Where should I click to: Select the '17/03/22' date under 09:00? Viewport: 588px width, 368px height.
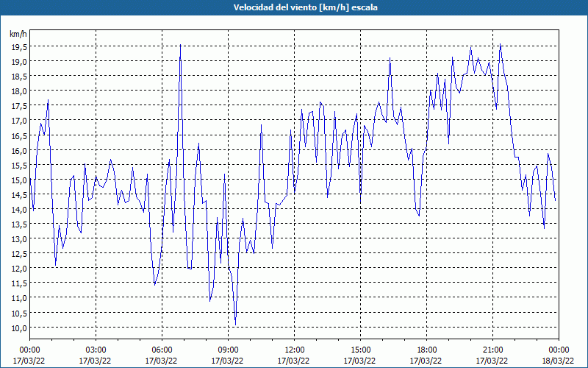[x=227, y=361]
